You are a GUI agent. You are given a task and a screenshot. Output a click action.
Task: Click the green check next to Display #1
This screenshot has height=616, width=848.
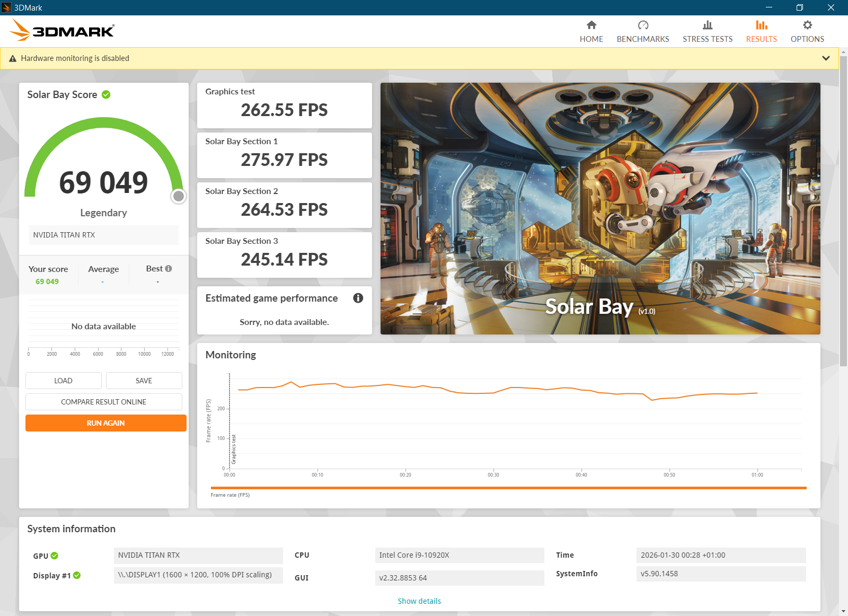(x=77, y=575)
